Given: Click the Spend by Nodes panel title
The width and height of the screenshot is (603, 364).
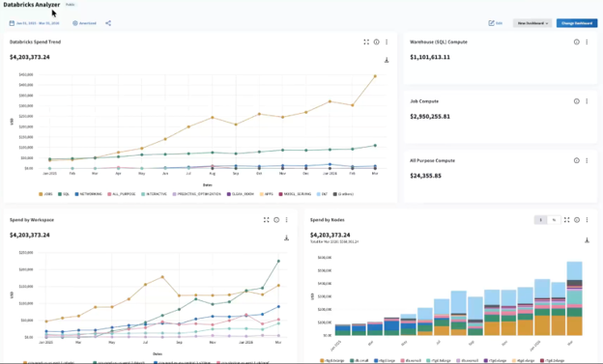Looking at the screenshot, I should tap(328, 220).
